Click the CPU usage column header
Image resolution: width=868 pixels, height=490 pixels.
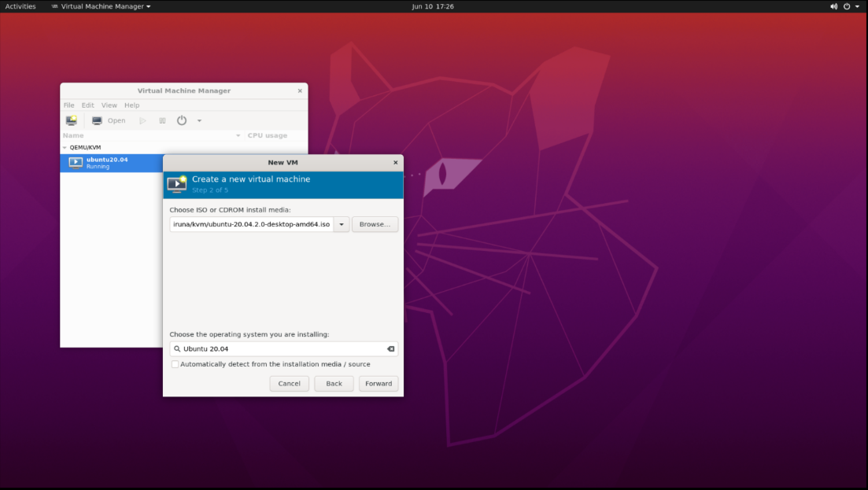coord(268,135)
